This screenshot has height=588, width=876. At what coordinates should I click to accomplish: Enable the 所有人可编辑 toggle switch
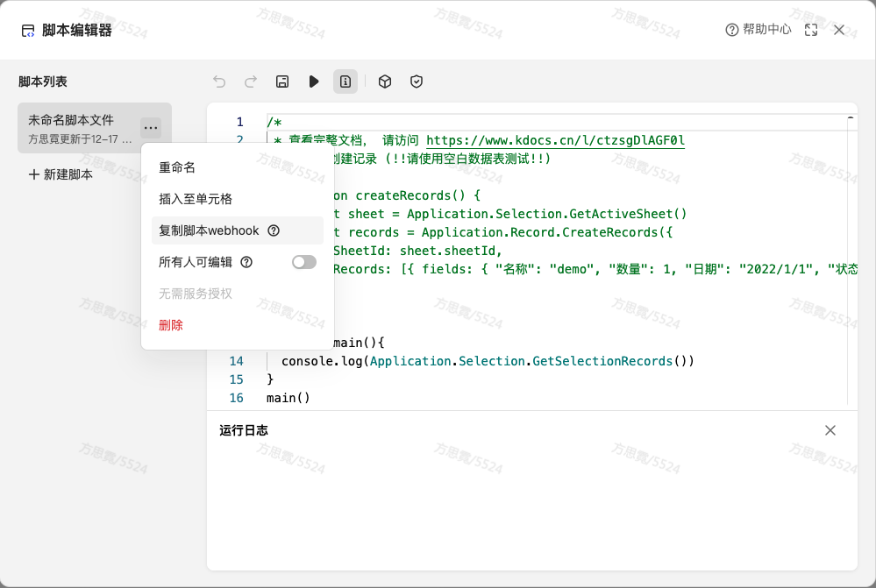(x=304, y=262)
